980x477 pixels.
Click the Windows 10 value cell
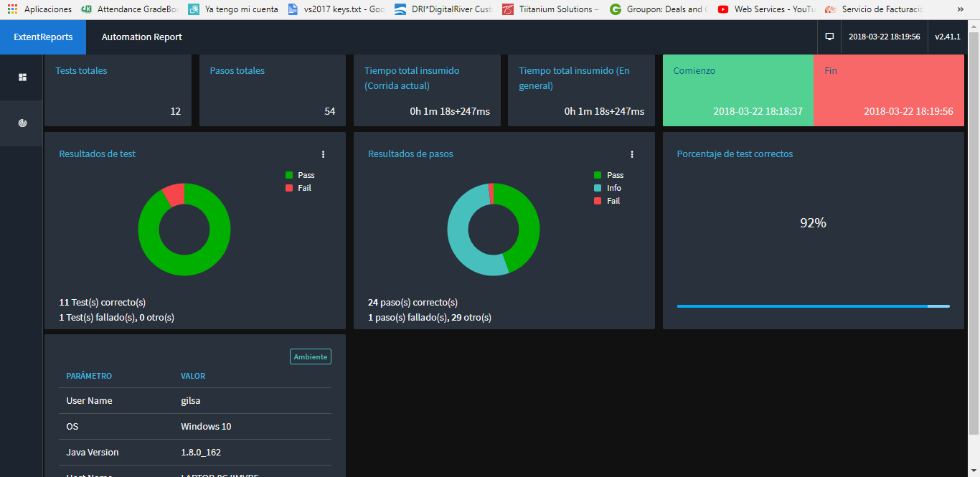pyautogui.click(x=206, y=427)
